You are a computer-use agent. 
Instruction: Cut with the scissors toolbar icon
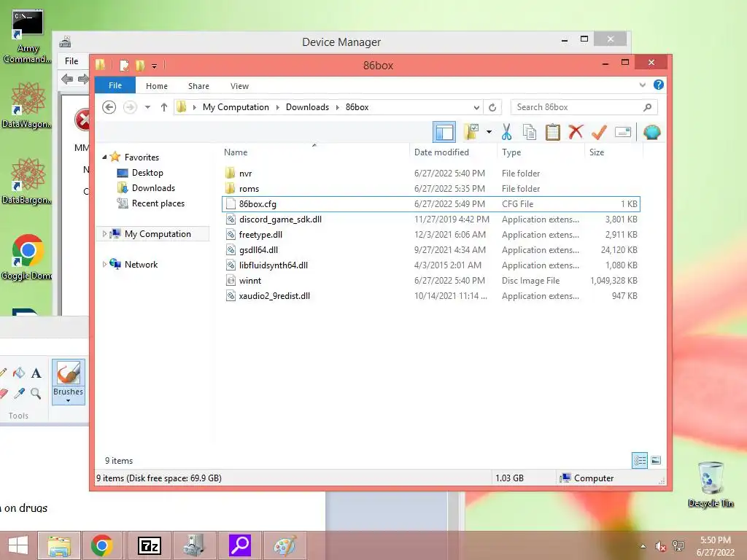(506, 132)
